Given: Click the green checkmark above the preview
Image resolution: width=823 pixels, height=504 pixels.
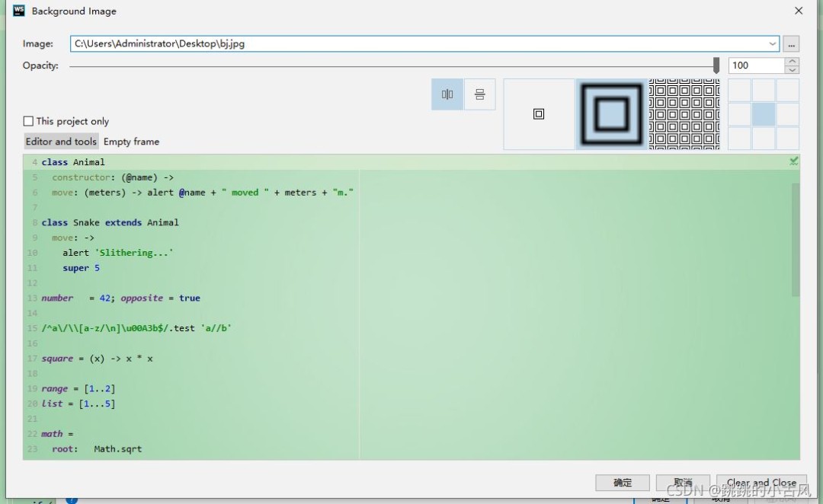Looking at the screenshot, I should (x=793, y=161).
